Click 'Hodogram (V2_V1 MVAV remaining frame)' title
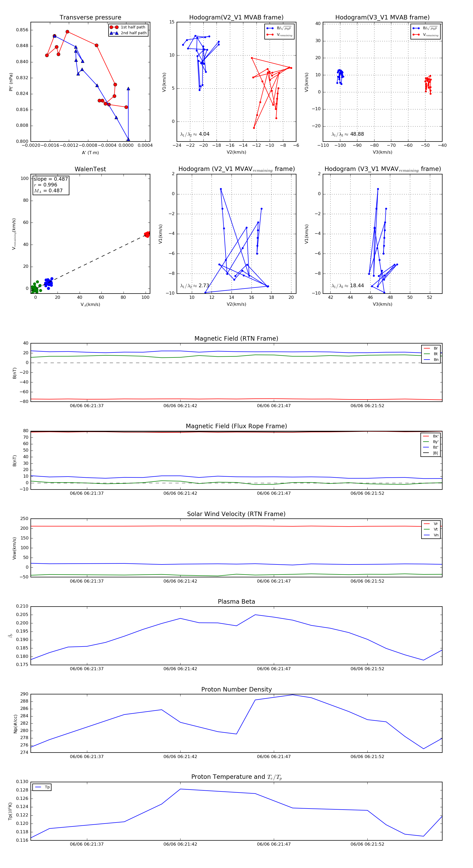The width and height of the screenshot is (473, 868). tap(236, 169)
